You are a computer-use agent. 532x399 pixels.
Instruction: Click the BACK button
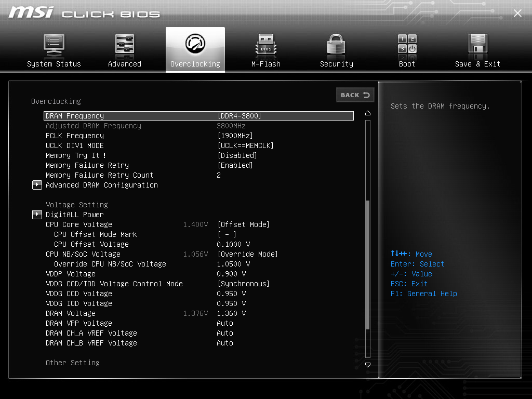pyautogui.click(x=355, y=95)
